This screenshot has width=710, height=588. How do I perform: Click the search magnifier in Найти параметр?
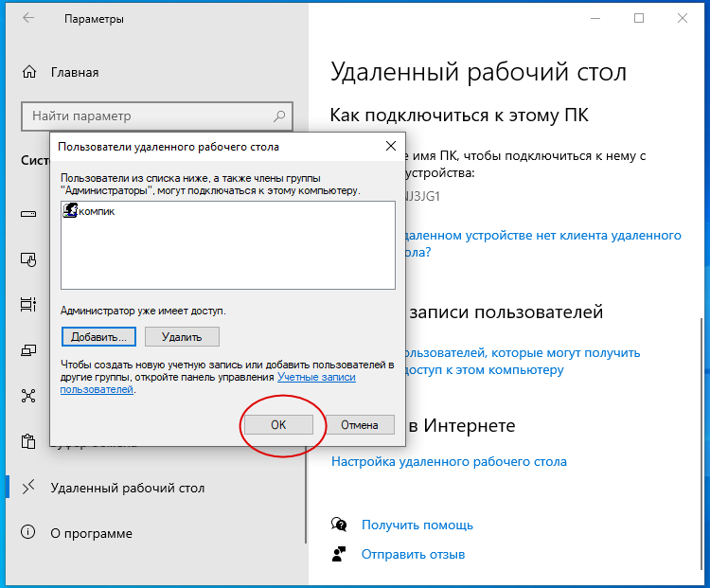point(279,116)
